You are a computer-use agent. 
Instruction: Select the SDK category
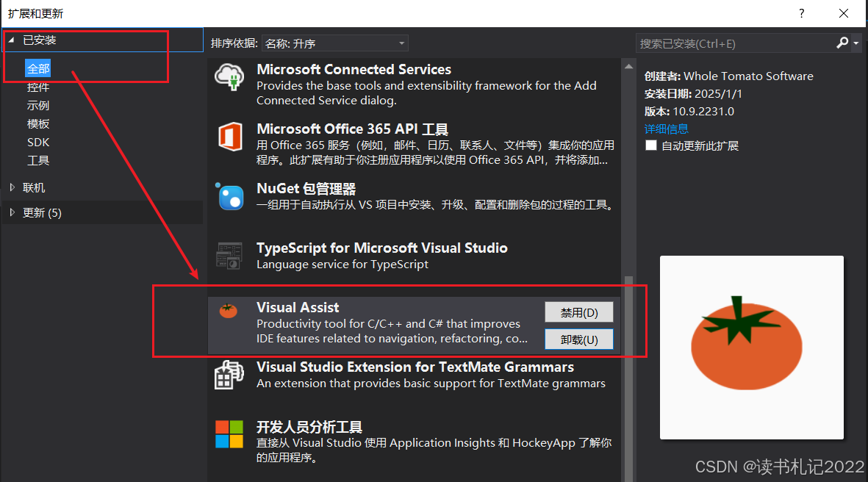[38, 143]
